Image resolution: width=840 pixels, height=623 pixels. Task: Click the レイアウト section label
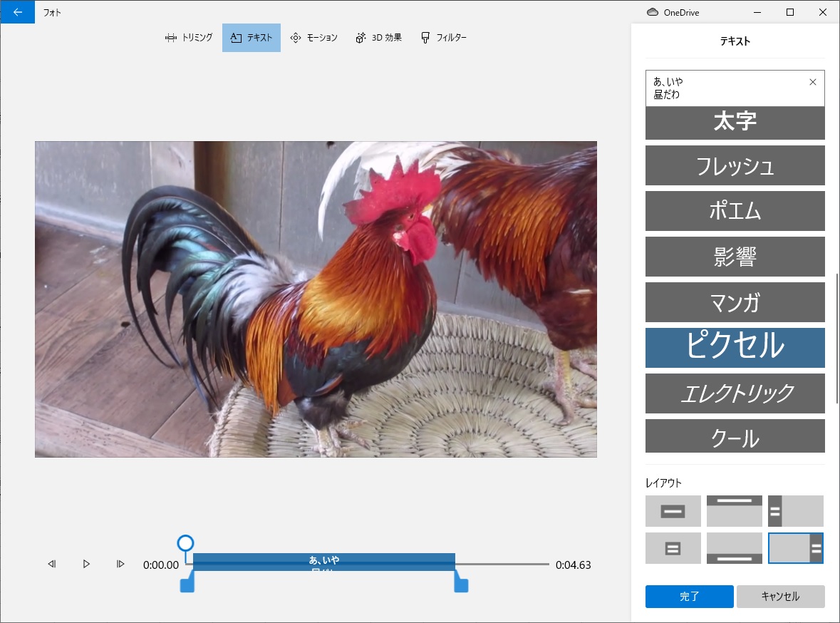click(x=664, y=483)
